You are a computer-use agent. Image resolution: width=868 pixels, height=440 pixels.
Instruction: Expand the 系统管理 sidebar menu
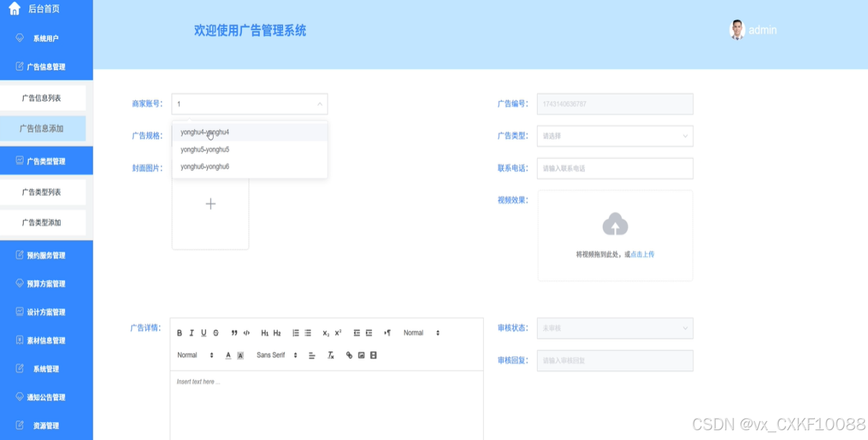pyautogui.click(x=46, y=368)
